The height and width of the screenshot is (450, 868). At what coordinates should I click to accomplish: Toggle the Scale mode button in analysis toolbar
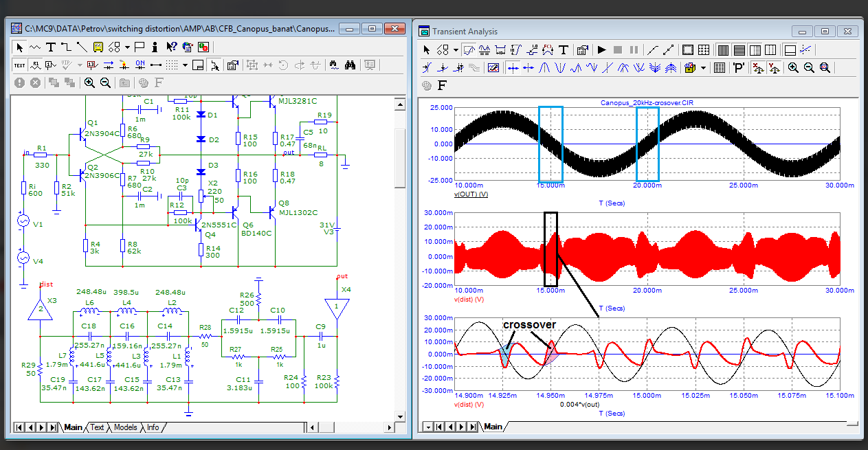click(470, 50)
